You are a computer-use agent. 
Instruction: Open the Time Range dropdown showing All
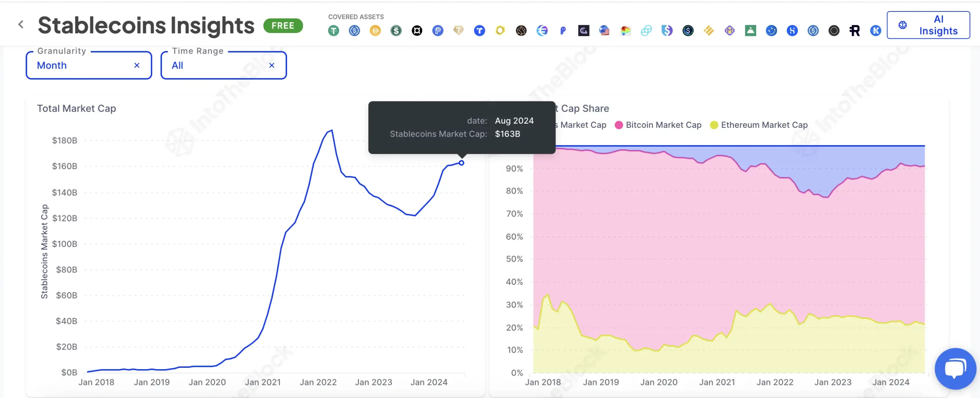[224, 65]
